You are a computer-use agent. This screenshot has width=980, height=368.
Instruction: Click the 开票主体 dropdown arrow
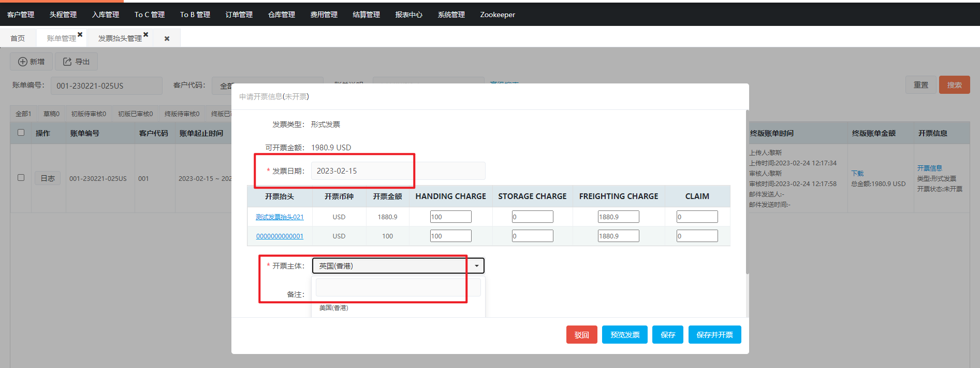pos(476,266)
